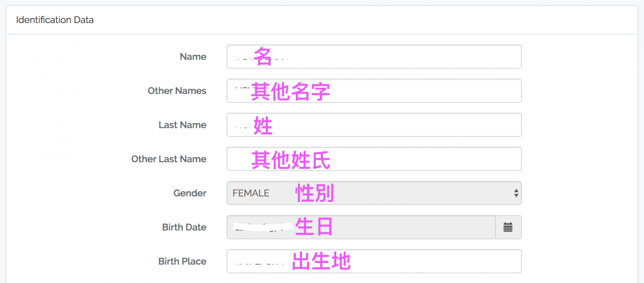Click the Identification Data panel heading

[55, 20]
